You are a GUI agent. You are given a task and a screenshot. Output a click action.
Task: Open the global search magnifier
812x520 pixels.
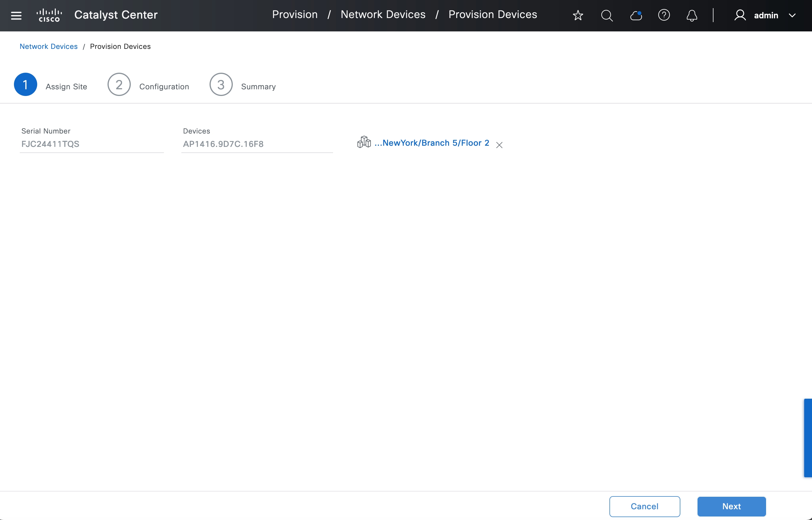[607, 15]
